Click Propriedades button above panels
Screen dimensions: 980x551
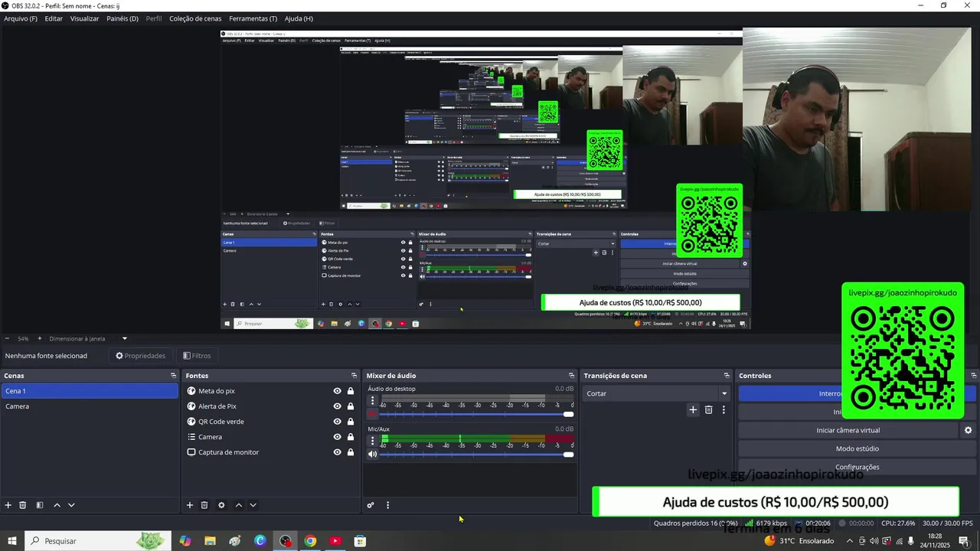point(141,356)
